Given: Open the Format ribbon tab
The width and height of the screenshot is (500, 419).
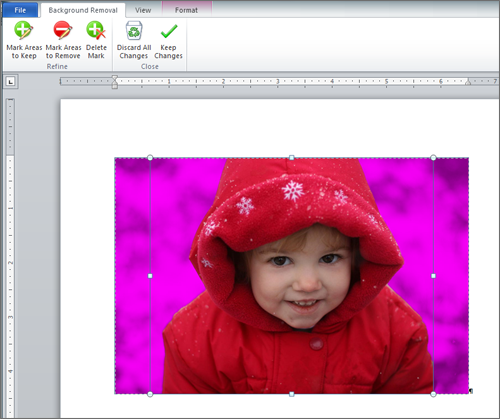Looking at the screenshot, I should 186,10.
